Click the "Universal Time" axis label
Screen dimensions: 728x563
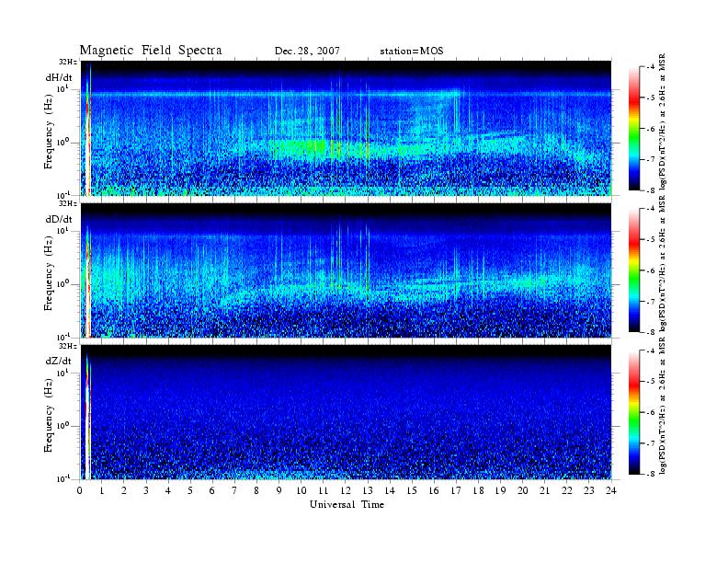pos(347,504)
